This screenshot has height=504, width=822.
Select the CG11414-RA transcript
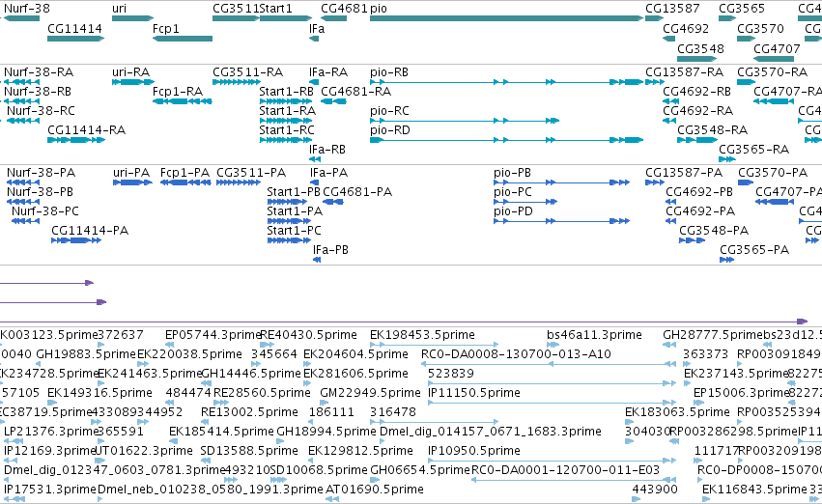pyautogui.click(x=76, y=140)
